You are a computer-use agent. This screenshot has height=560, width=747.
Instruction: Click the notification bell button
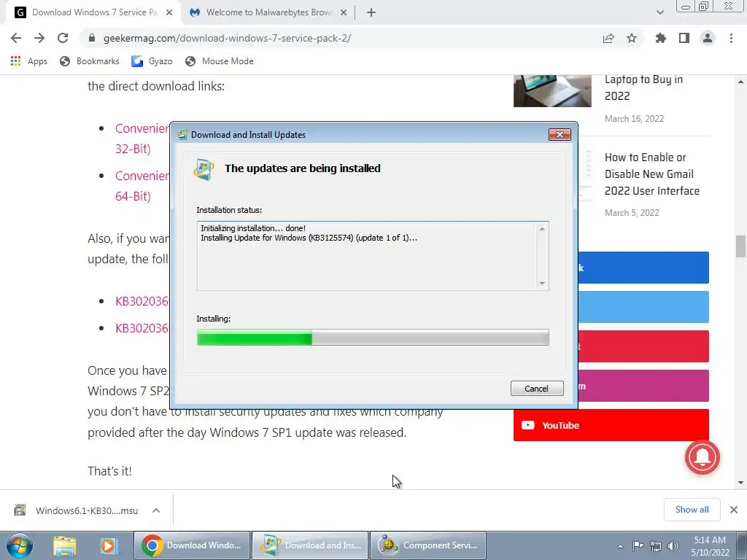point(703,458)
